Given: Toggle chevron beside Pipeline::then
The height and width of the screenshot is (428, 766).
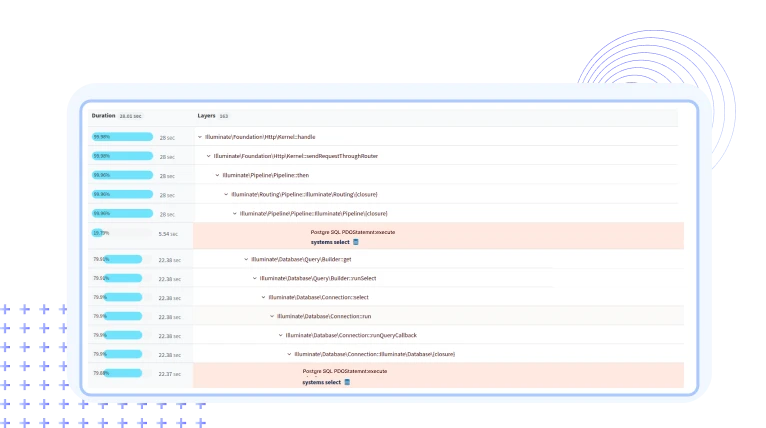Looking at the screenshot, I should pyautogui.click(x=217, y=175).
